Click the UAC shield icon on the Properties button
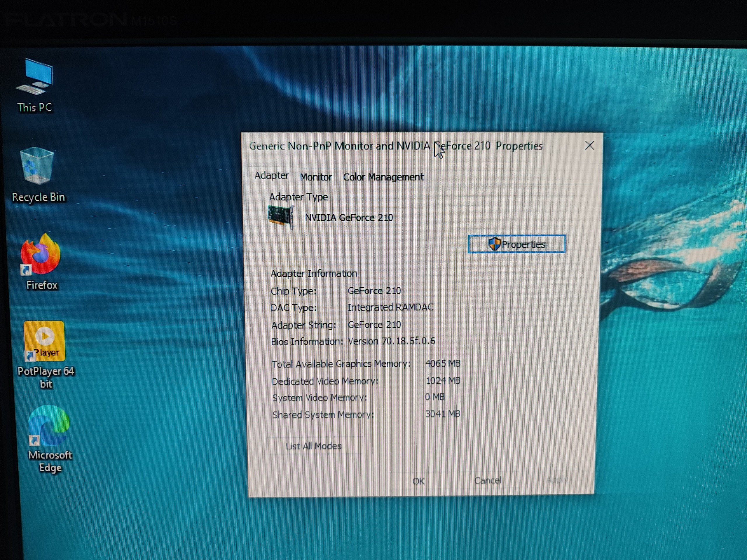 coord(494,244)
